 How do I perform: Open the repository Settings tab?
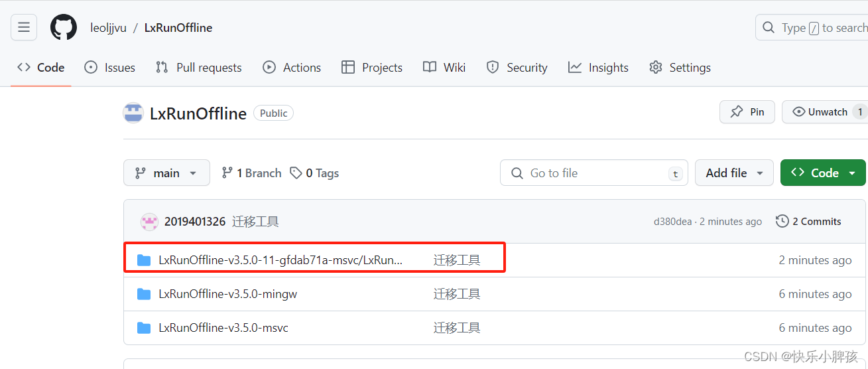pos(680,67)
